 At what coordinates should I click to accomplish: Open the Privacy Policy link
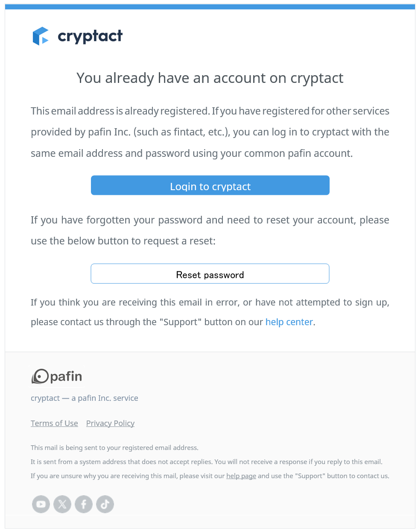[110, 423]
